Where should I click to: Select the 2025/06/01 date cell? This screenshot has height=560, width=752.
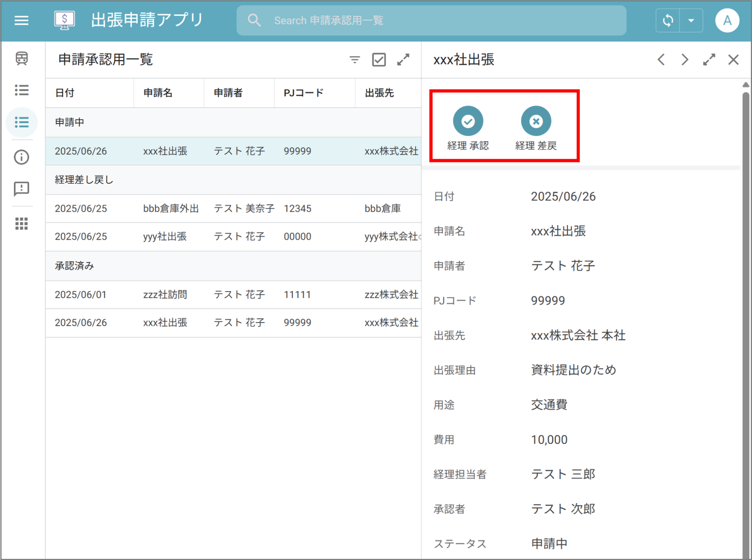tap(81, 294)
